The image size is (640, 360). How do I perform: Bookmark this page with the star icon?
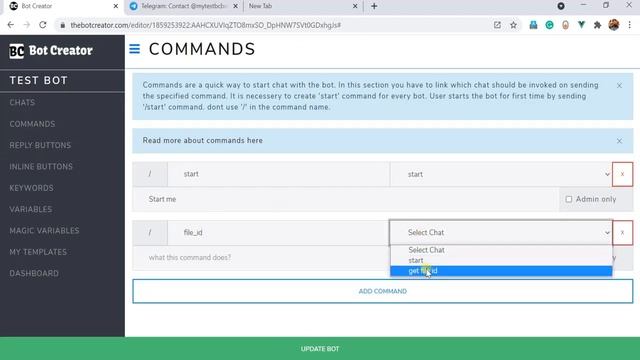pos(513,25)
